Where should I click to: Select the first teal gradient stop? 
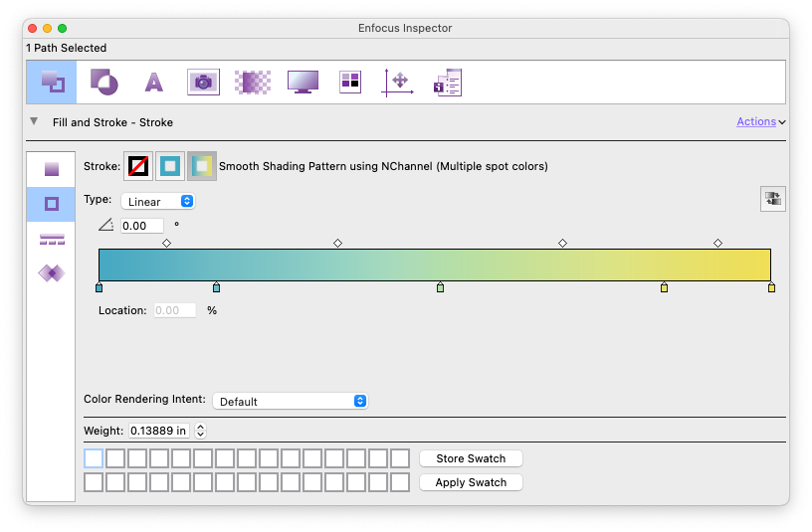tap(99, 287)
